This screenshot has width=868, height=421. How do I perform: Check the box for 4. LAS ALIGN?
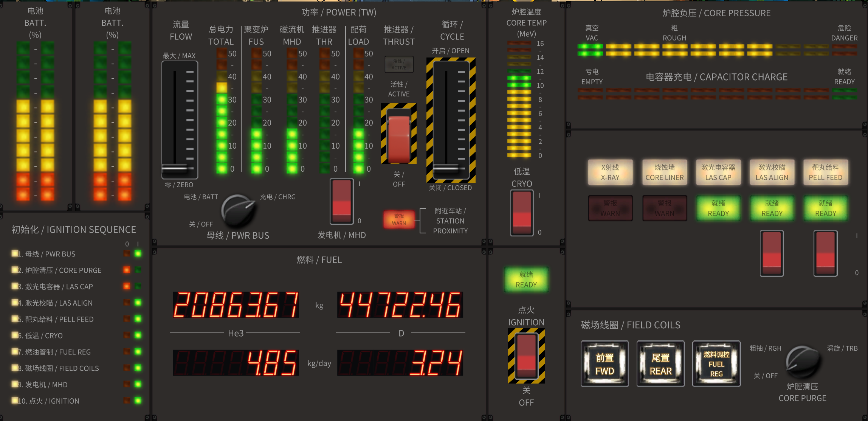point(15,302)
